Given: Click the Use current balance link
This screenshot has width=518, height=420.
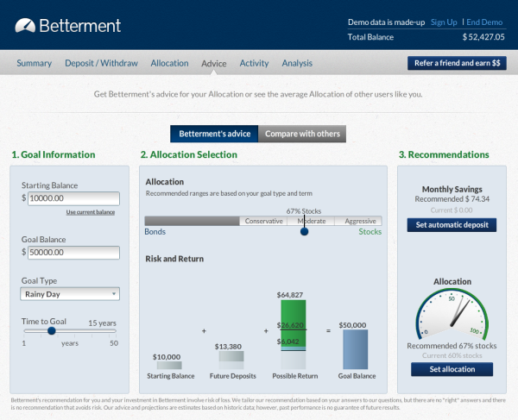Looking at the screenshot, I should (91, 211).
